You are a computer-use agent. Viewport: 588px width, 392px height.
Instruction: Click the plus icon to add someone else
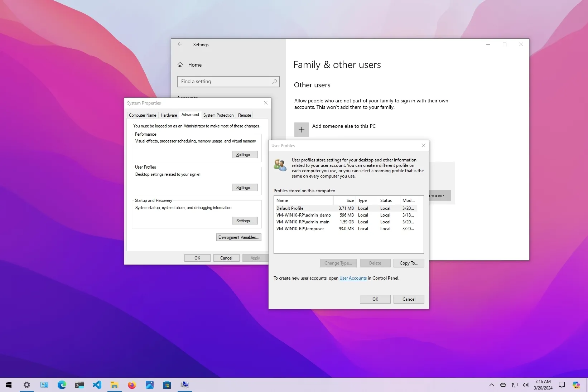click(301, 129)
